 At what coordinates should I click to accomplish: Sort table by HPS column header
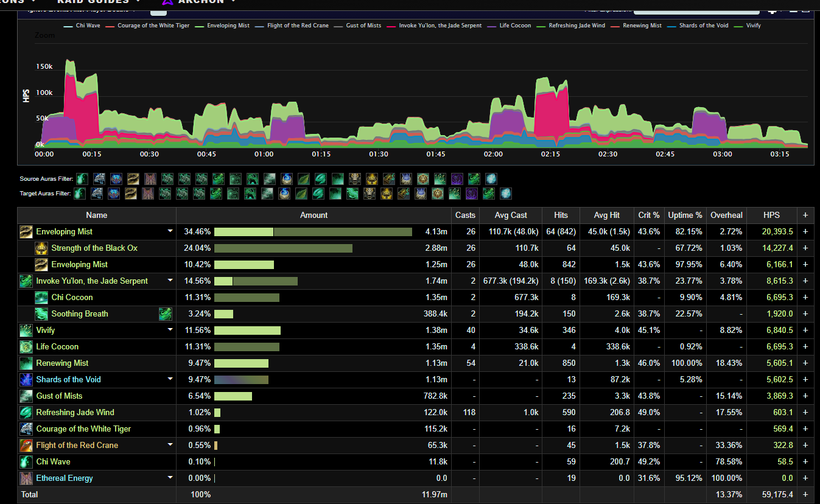pyautogui.click(x=772, y=215)
